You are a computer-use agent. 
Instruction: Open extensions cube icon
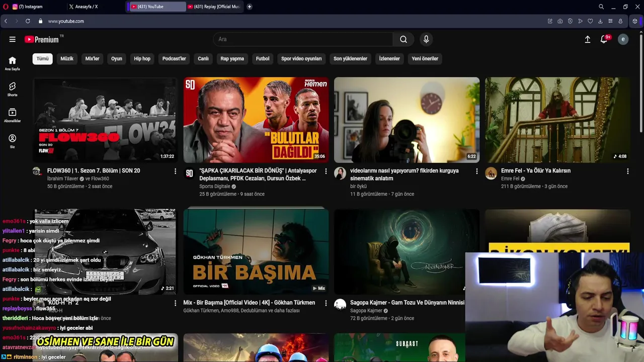(635, 21)
